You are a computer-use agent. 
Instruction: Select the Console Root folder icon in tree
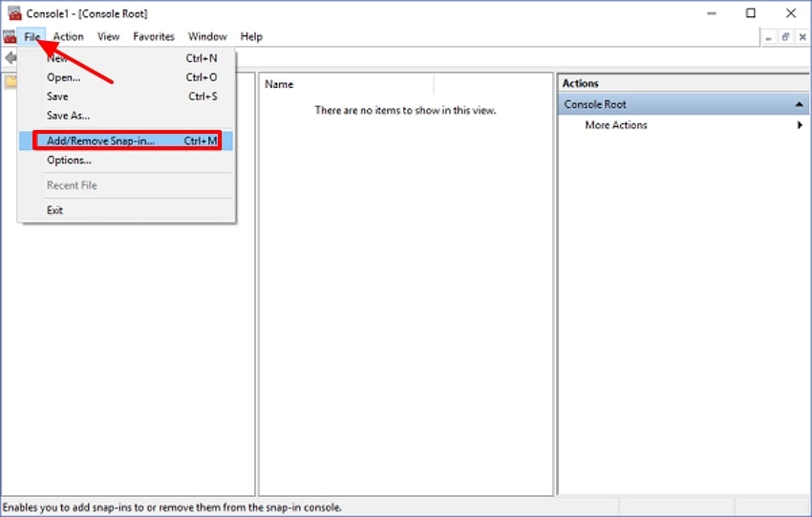11,82
